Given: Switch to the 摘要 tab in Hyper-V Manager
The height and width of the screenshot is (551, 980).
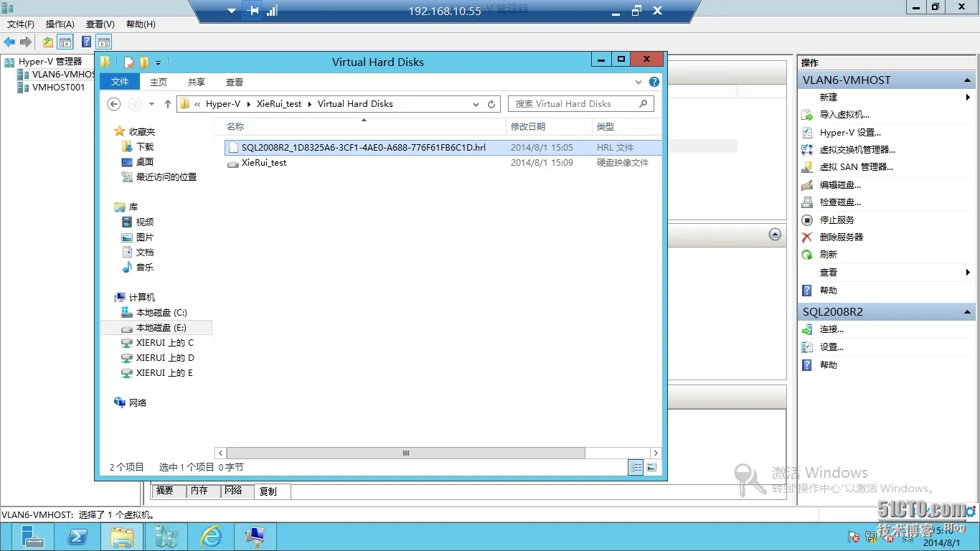Looking at the screenshot, I should [165, 491].
